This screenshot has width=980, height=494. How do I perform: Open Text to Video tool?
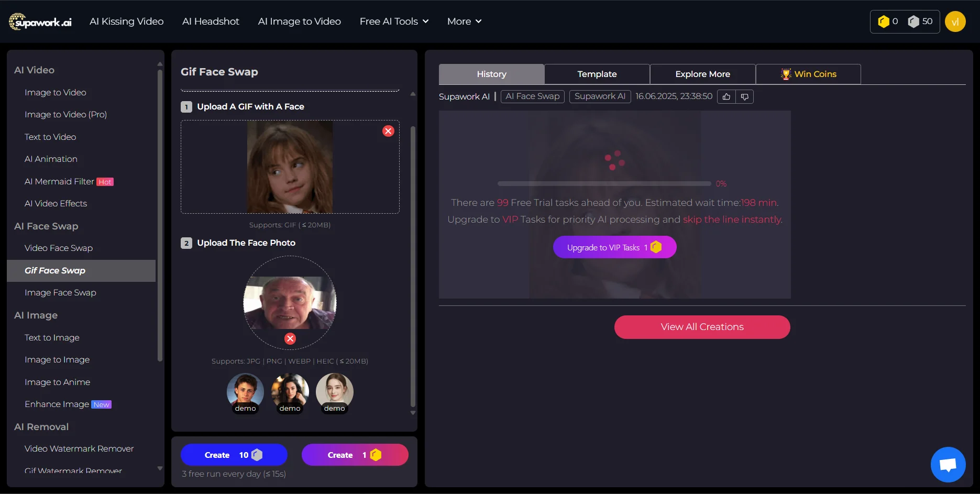[x=50, y=137]
